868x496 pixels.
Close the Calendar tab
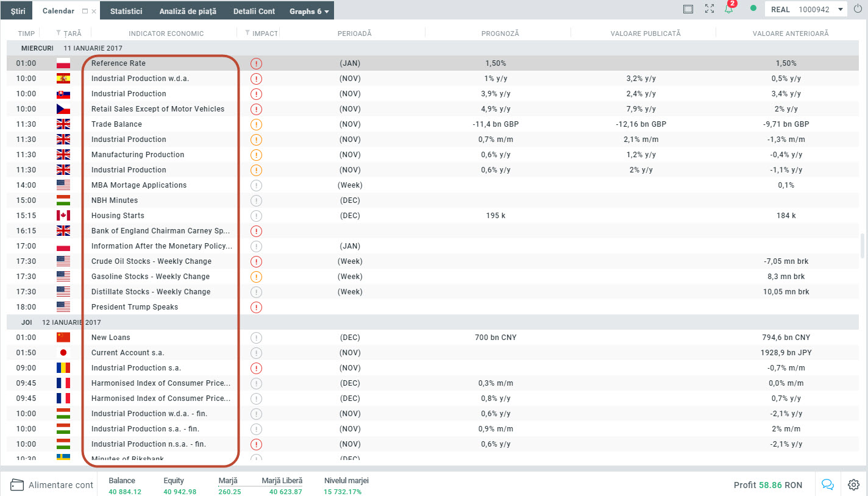click(94, 12)
